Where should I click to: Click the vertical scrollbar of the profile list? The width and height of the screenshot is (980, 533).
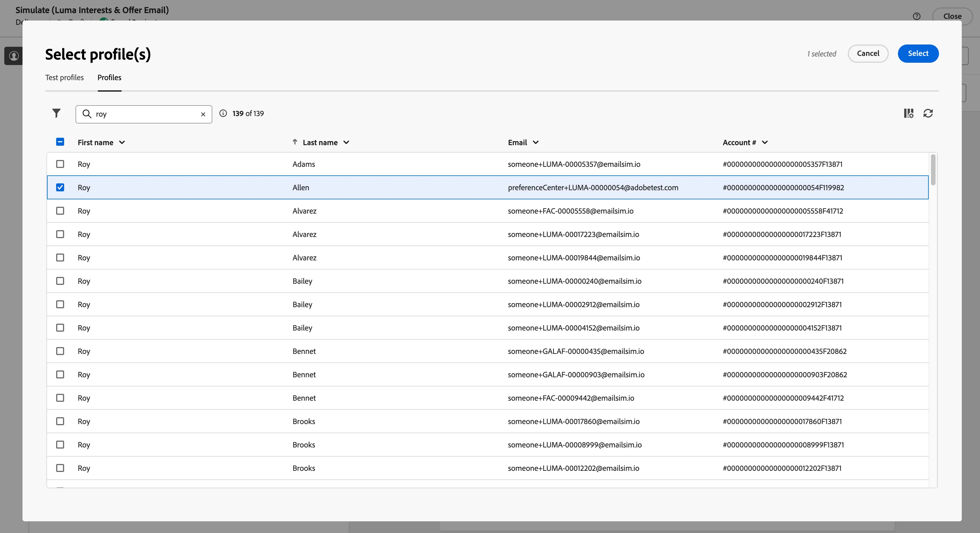933,170
